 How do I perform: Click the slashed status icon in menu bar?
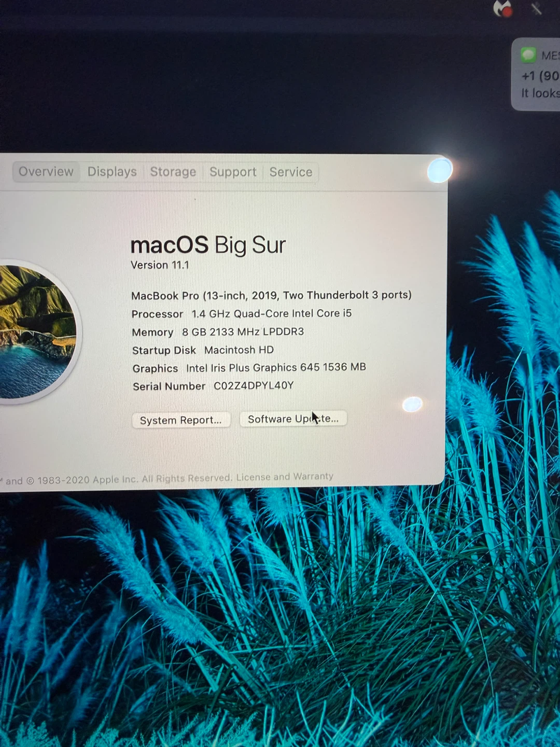point(537,8)
